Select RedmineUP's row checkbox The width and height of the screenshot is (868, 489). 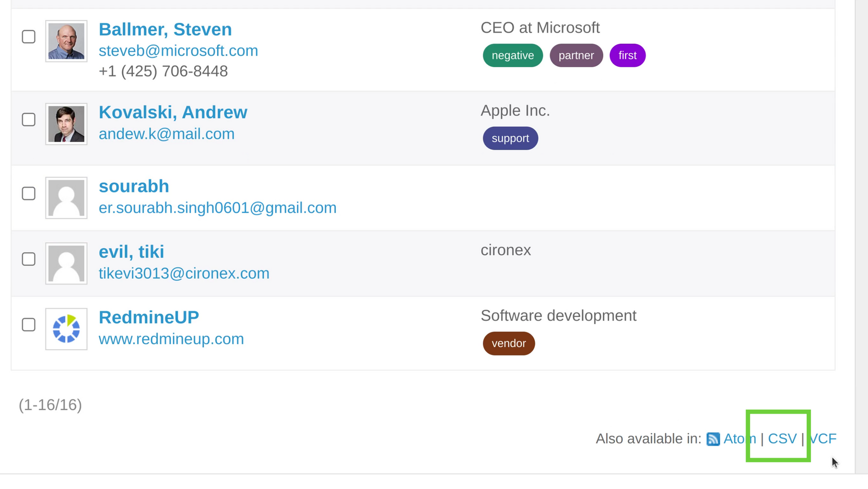click(x=28, y=325)
